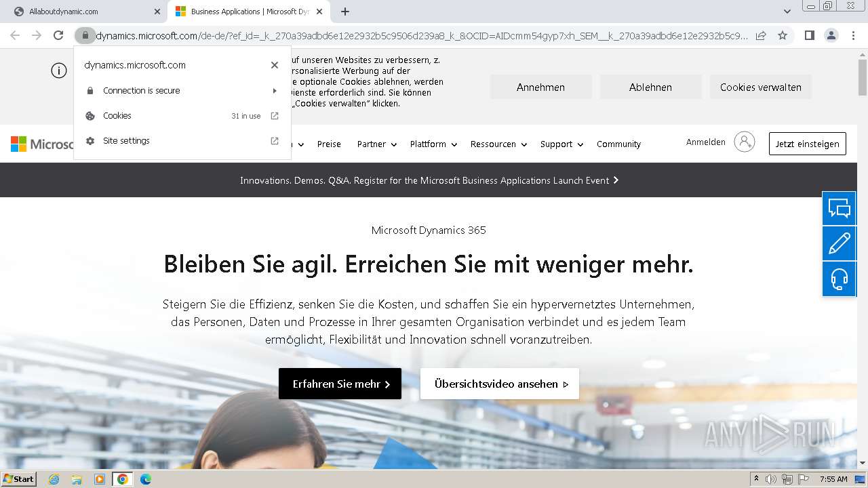
Task: Open Site settings entry
Action: coord(182,141)
